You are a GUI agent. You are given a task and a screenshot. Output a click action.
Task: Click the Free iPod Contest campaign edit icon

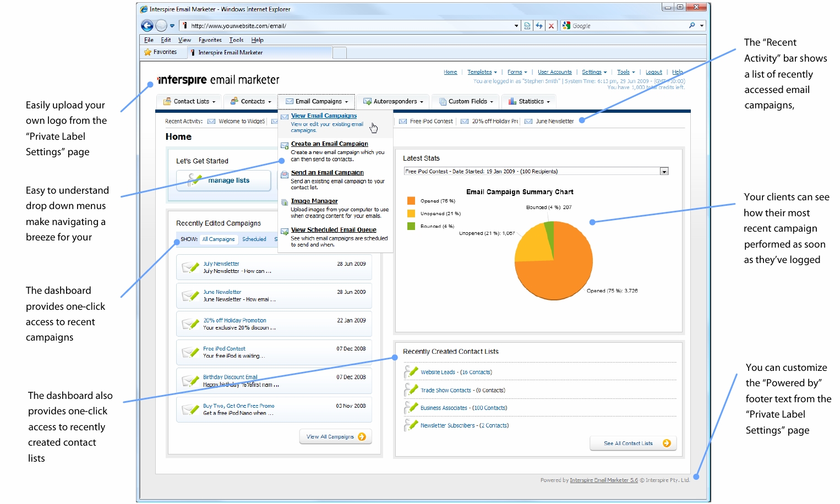[x=190, y=352]
